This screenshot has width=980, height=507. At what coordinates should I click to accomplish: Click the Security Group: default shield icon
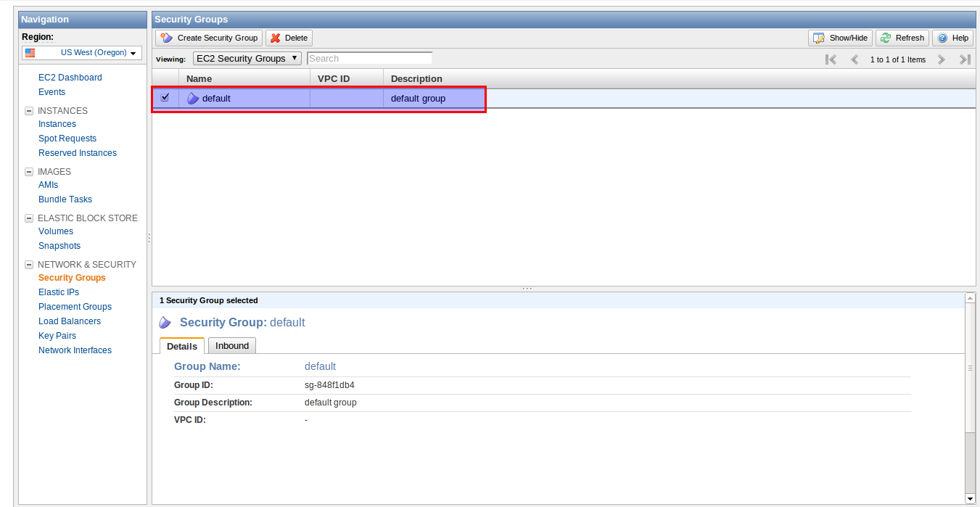point(165,323)
